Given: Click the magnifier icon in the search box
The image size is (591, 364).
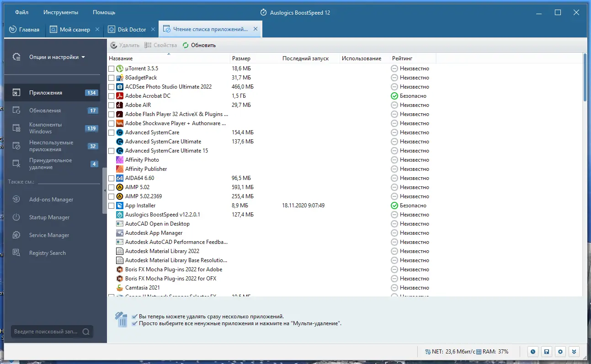Looking at the screenshot, I should pos(86,332).
